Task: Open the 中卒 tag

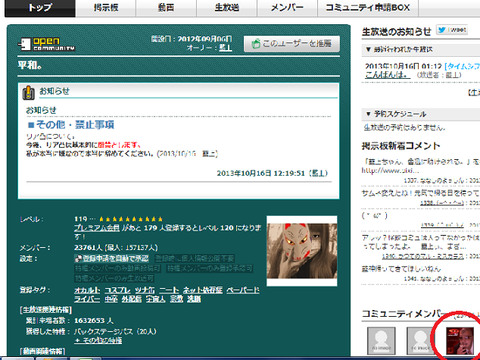Action: (x=111, y=299)
